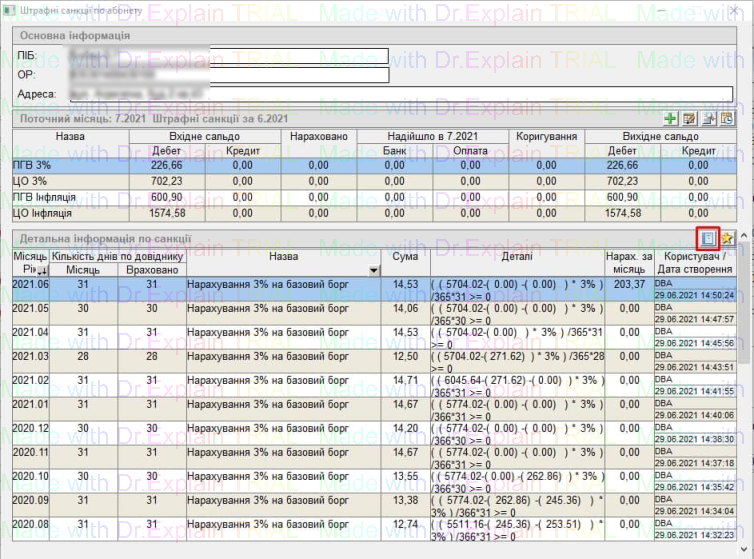Viewport: 754px width, 559px height.
Task: Click the Сума column header
Action: [x=405, y=257]
